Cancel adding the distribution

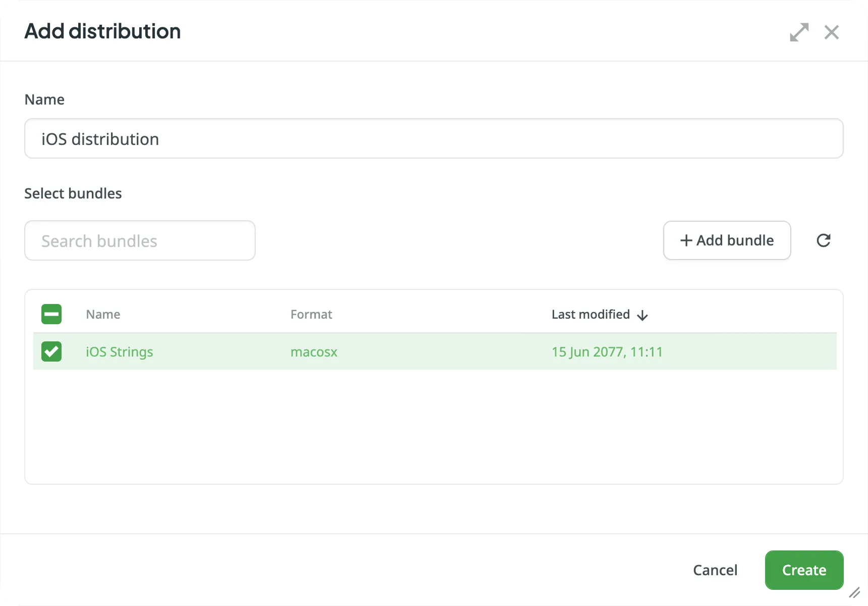[x=715, y=570]
